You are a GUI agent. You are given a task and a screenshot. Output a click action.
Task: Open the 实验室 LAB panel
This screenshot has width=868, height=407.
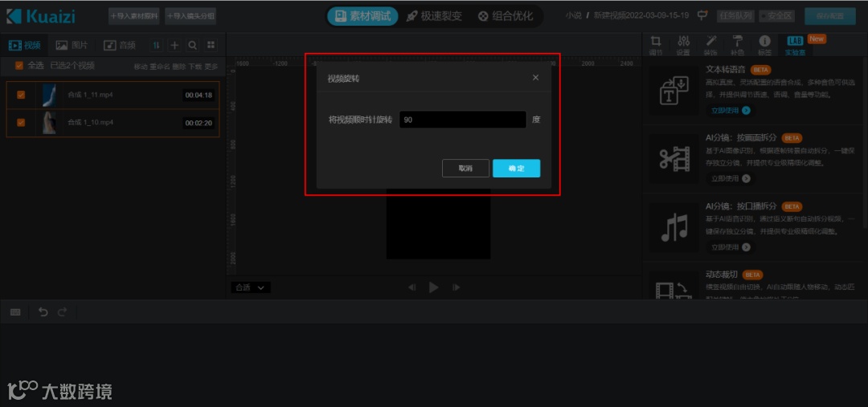[795, 45]
